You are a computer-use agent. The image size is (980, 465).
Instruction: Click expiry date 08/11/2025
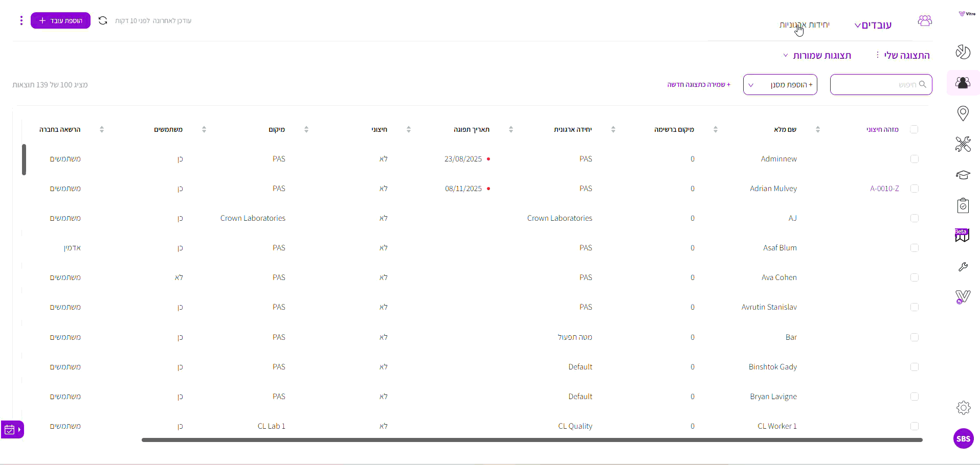(x=463, y=189)
